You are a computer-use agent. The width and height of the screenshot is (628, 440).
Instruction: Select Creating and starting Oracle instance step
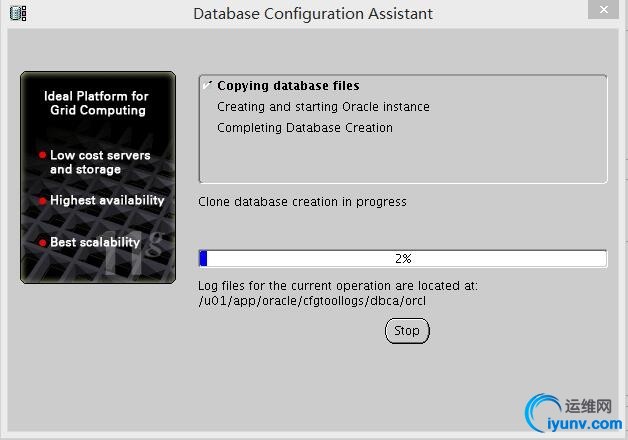click(x=323, y=107)
